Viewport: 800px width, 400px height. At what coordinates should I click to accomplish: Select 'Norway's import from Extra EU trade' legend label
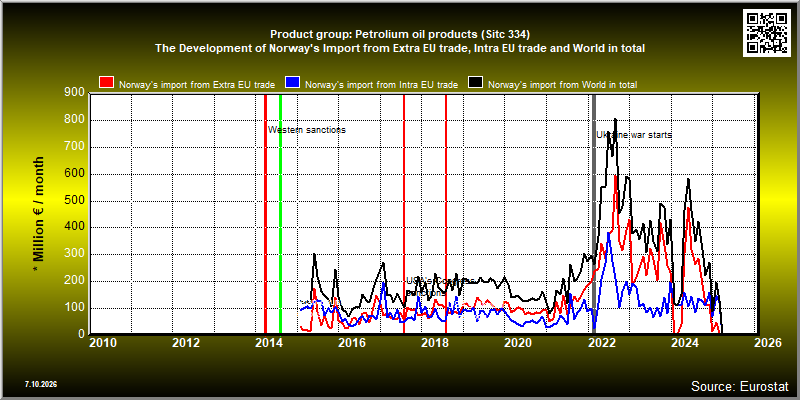[197, 85]
